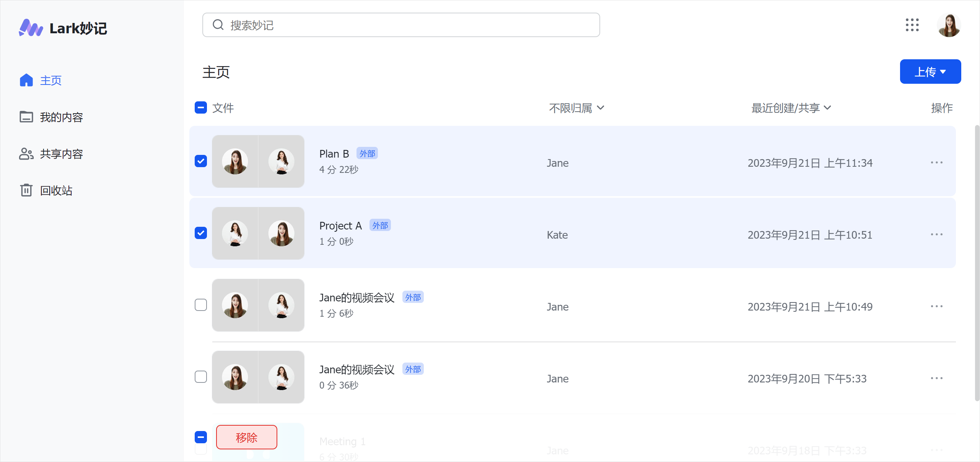This screenshot has width=980, height=462.
Task: Open Jane的视频会议 lasting 0 分 36秒
Action: coord(357,369)
